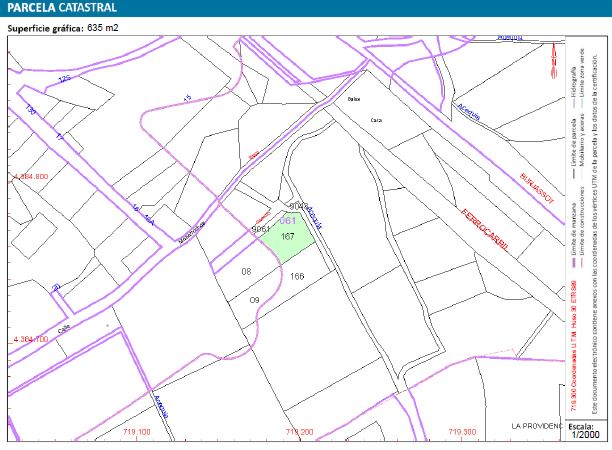Select parcel labeled 08
Screen dimensions: 612x450
[x=246, y=272]
